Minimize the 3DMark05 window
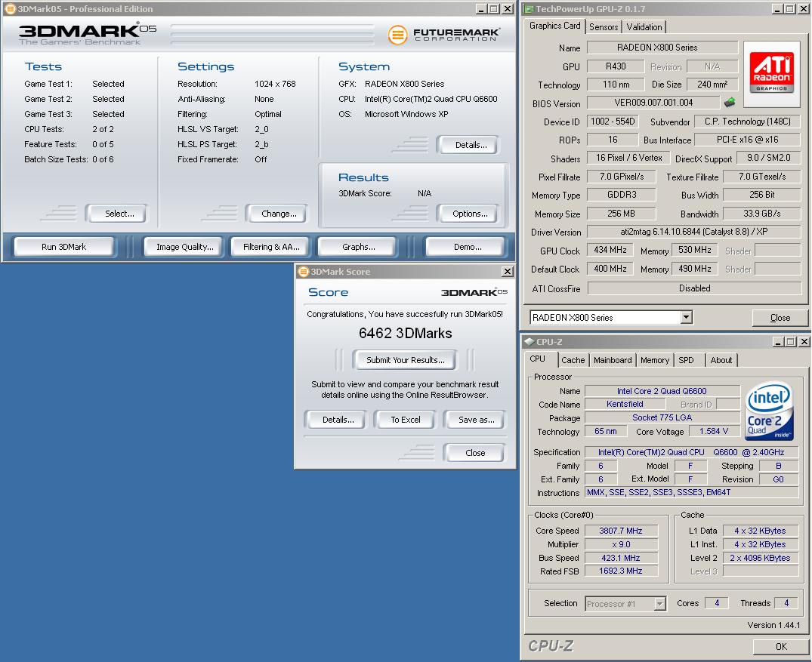The width and height of the screenshot is (812, 662). pyautogui.click(x=481, y=9)
